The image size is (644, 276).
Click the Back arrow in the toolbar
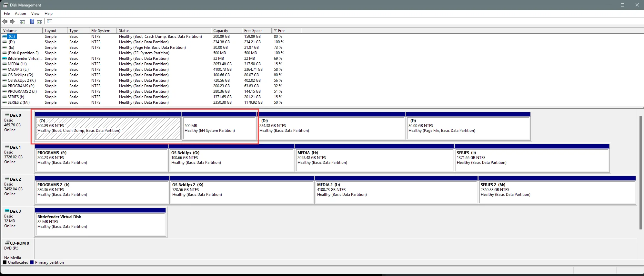click(x=5, y=22)
